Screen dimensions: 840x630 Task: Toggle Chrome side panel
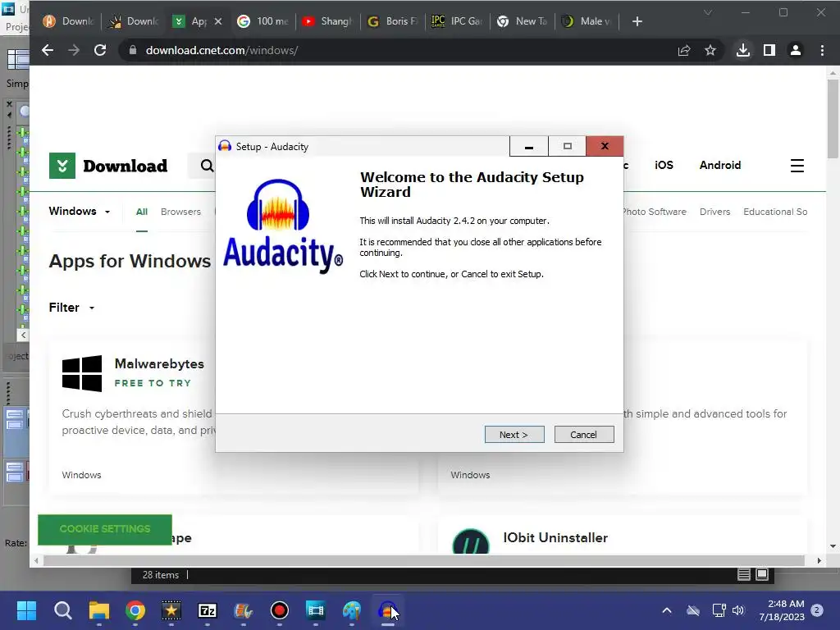coord(769,50)
